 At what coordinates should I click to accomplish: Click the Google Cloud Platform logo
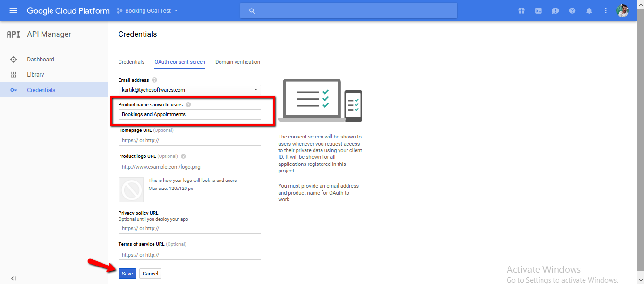[x=68, y=11]
